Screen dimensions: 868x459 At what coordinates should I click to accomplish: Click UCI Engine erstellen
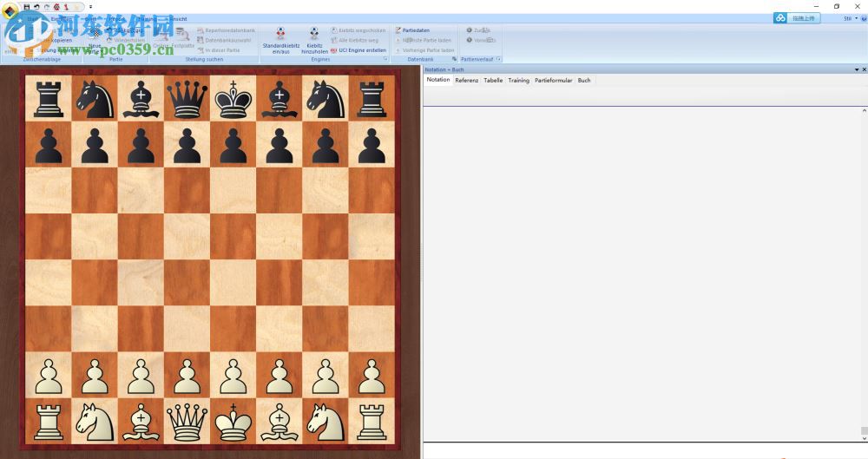(x=358, y=50)
